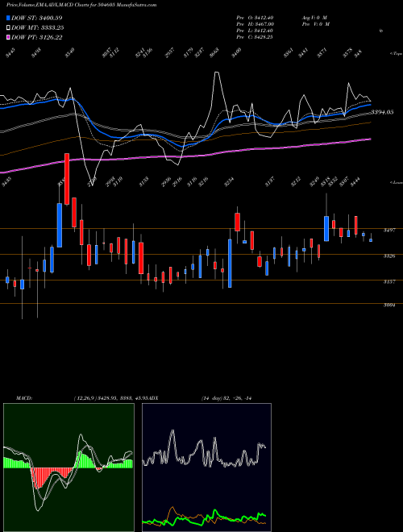The width and height of the screenshot is (403, 532).
Task: Click the 'Pre C: 3428.25' value
Action: pos(255,37)
